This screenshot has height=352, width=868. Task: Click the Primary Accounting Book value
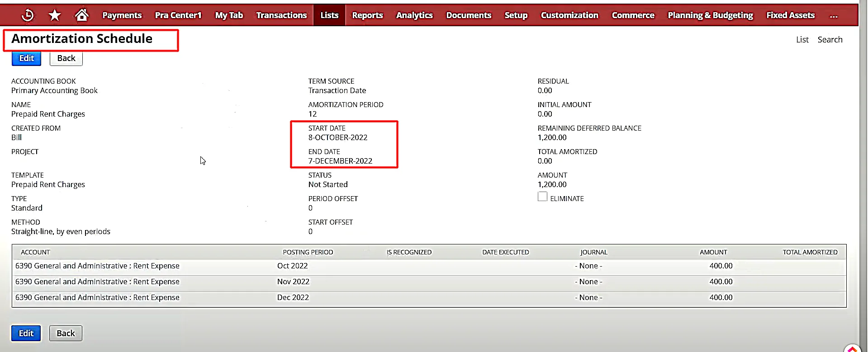pos(54,91)
